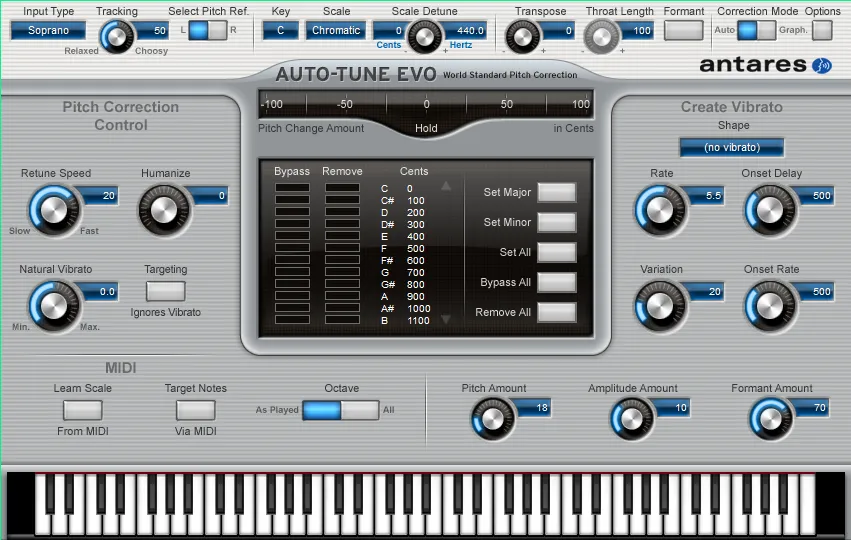851x540 pixels.
Task: Select the Humanize value field
Action: (211, 195)
